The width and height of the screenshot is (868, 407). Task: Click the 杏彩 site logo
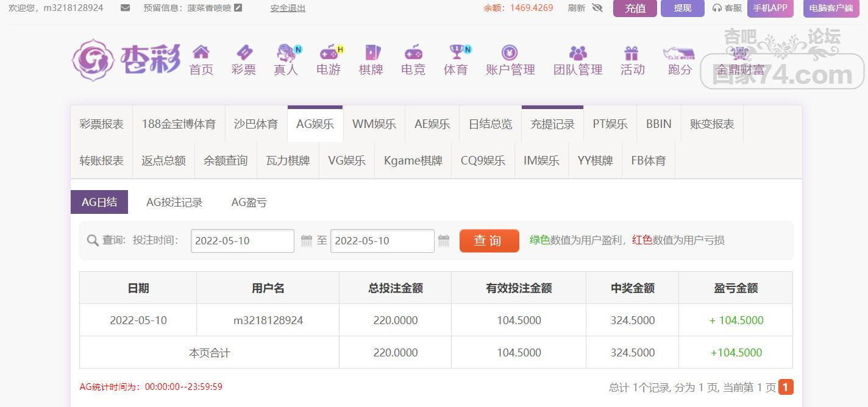tap(126, 60)
